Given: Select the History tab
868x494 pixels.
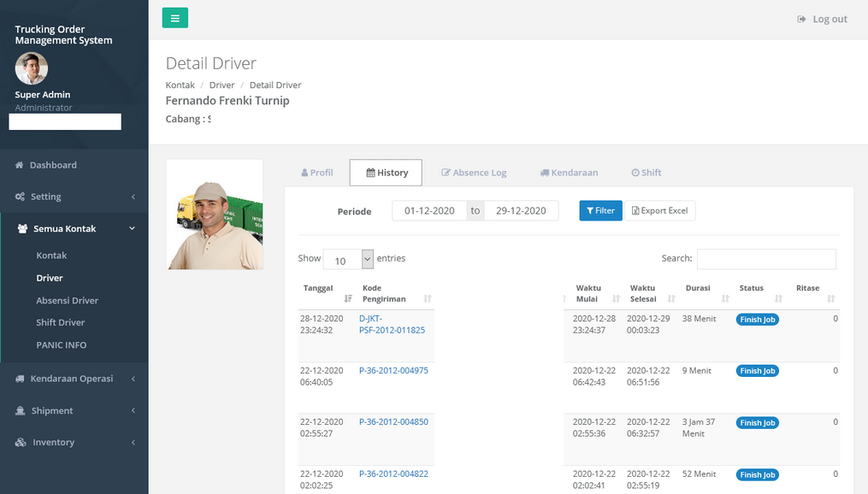Looking at the screenshot, I should (x=386, y=173).
